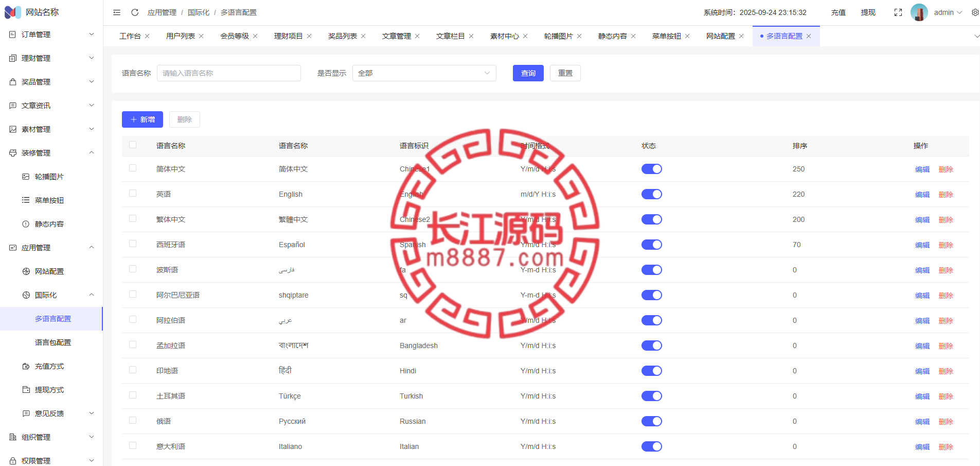The width and height of the screenshot is (980, 466).
Task: Disable the status switch for 繁体中文
Action: click(x=651, y=219)
